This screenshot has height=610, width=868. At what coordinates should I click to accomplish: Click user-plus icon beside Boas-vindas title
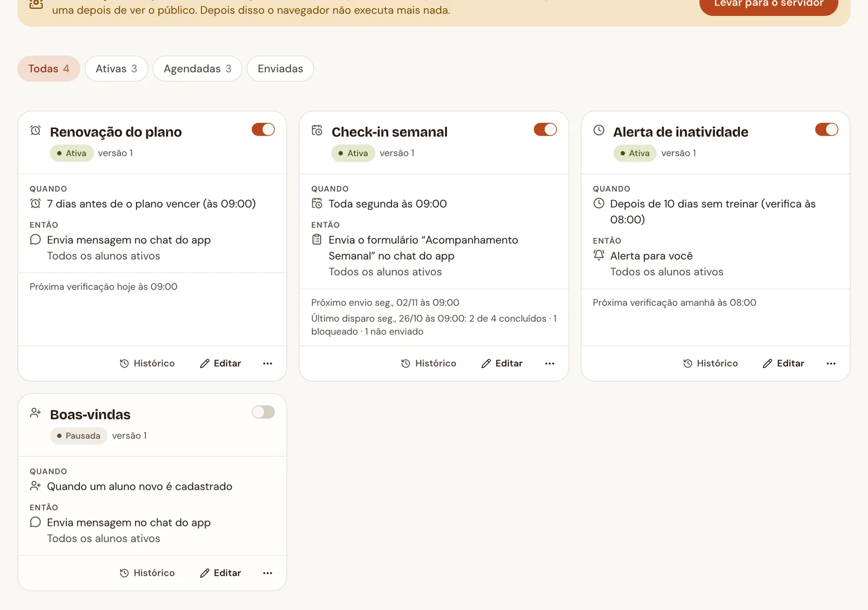coord(35,413)
